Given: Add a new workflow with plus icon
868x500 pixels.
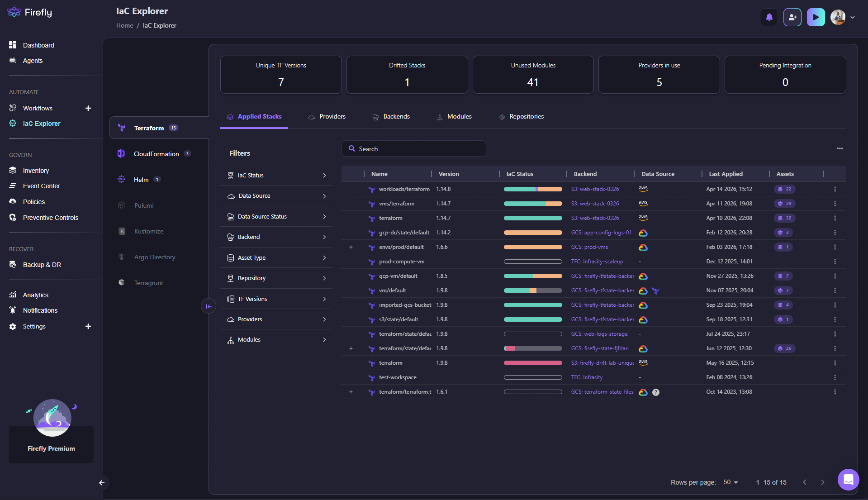Looking at the screenshot, I should [x=88, y=108].
